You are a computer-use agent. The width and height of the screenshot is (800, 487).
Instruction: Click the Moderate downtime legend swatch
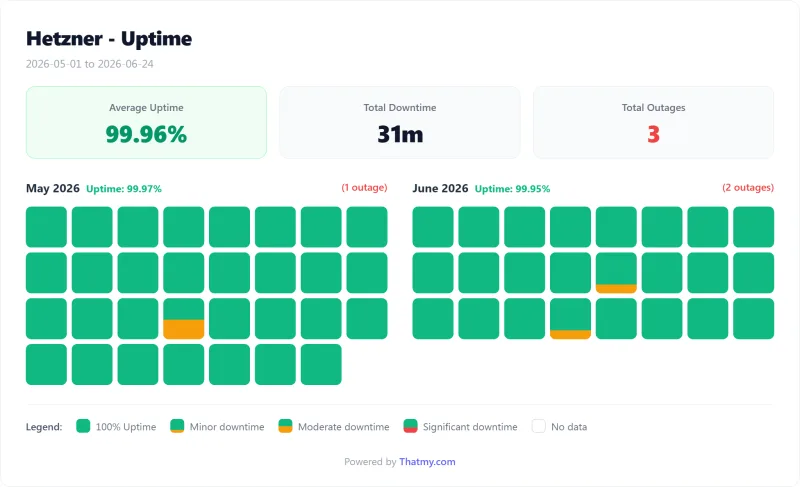point(285,426)
